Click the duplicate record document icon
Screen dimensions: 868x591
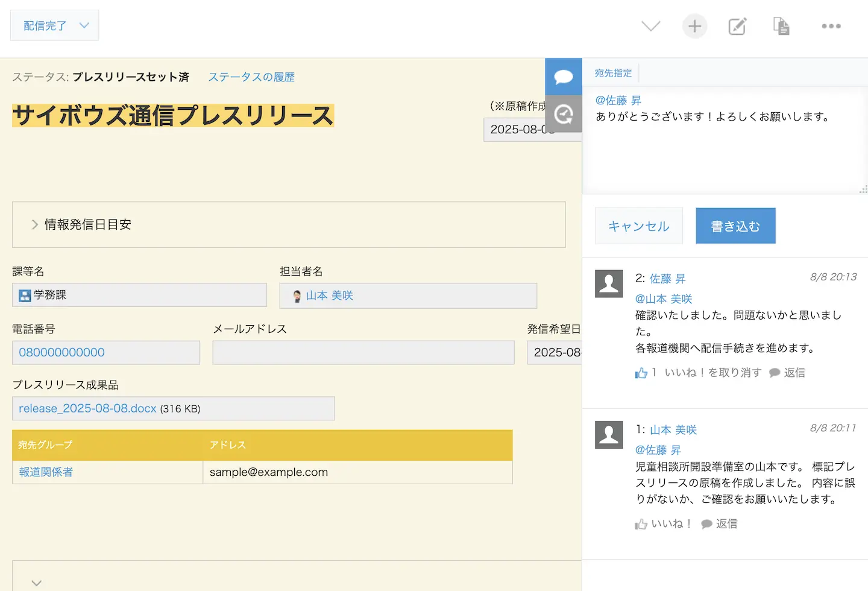781,26
